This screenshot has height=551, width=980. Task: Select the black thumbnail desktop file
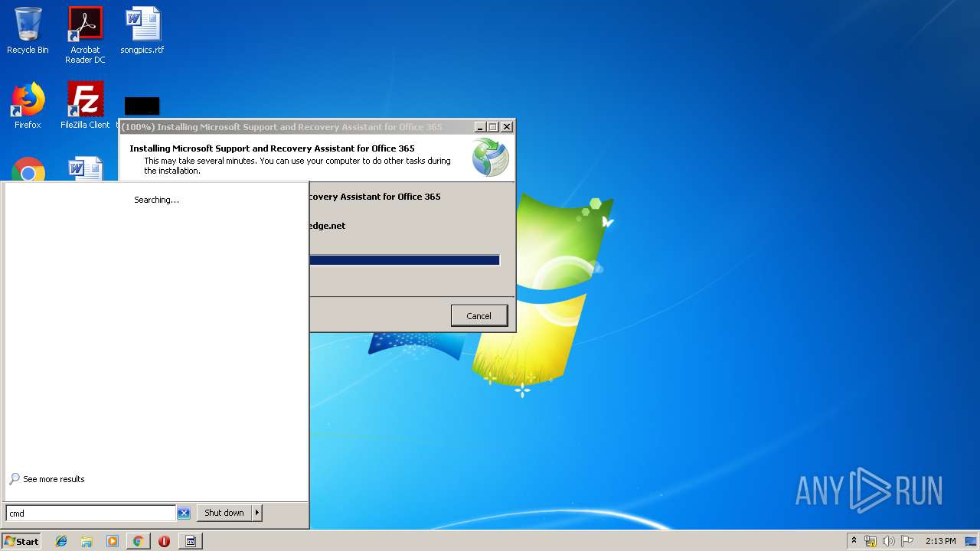[x=142, y=106]
